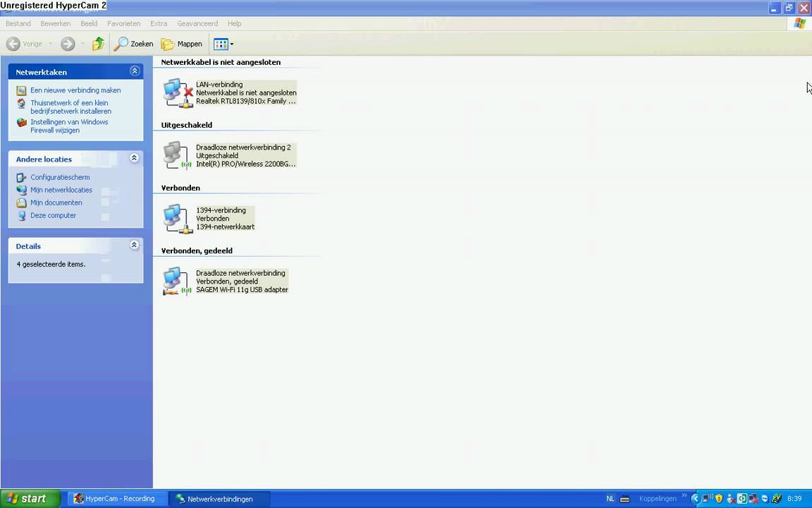The height and width of the screenshot is (508, 812).
Task: Click the Mijn documenten folder icon
Action: 21,202
